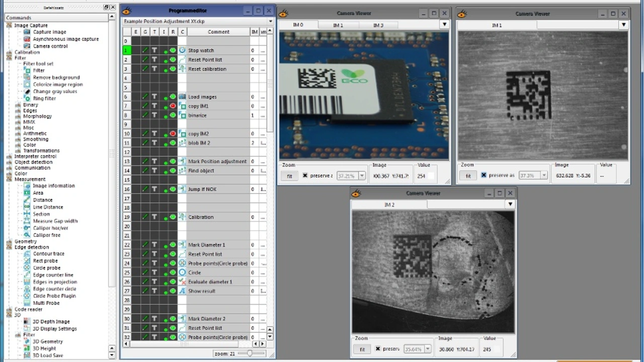Select the Section measurement icon
This screenshot has height=362, width=644.
27,214
